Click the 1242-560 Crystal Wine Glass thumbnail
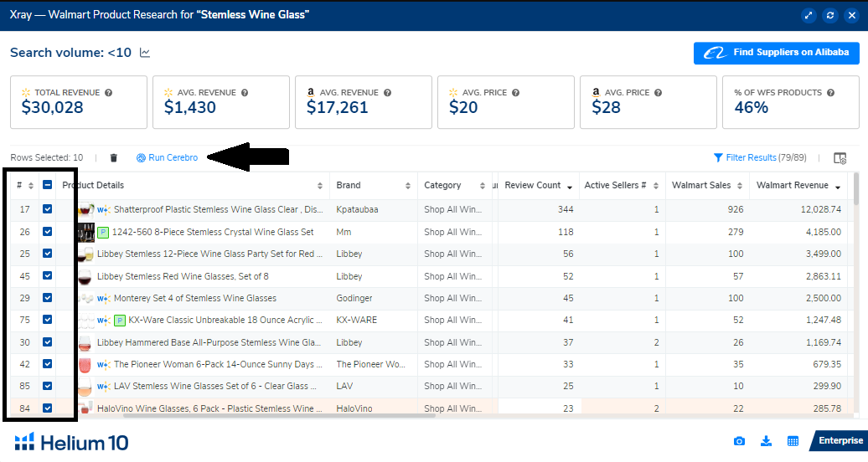This screenshot has height=462, width=868. tap(85, 232)
